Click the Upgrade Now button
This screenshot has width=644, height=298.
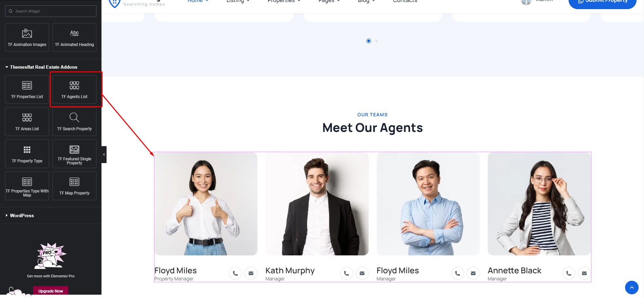[51, 291]
